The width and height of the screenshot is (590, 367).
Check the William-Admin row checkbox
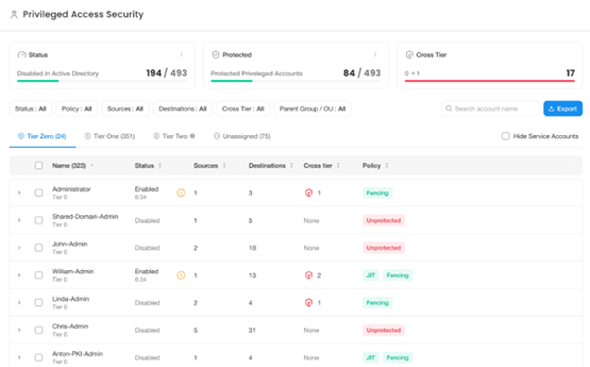[38, 275]
